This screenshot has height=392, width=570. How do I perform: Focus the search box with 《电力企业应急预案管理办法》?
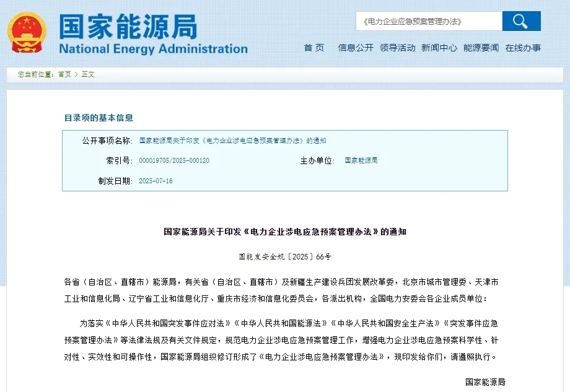pos(428,22)
